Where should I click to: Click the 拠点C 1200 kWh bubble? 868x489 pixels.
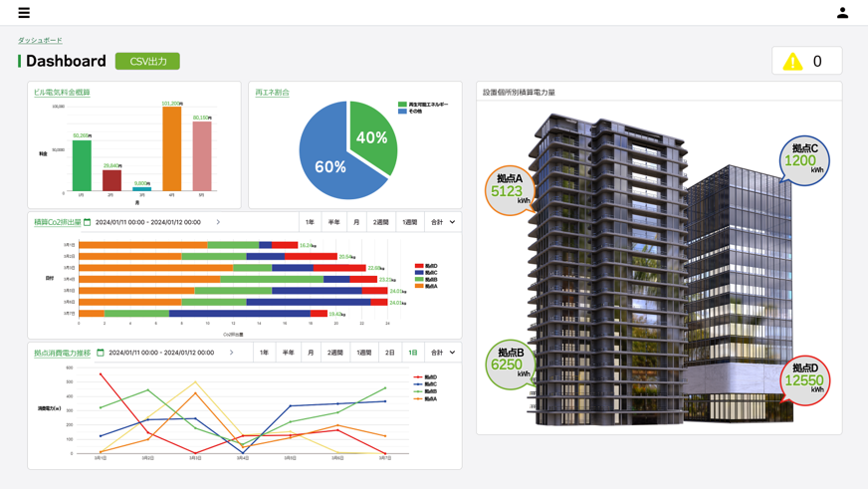point(803,160)
